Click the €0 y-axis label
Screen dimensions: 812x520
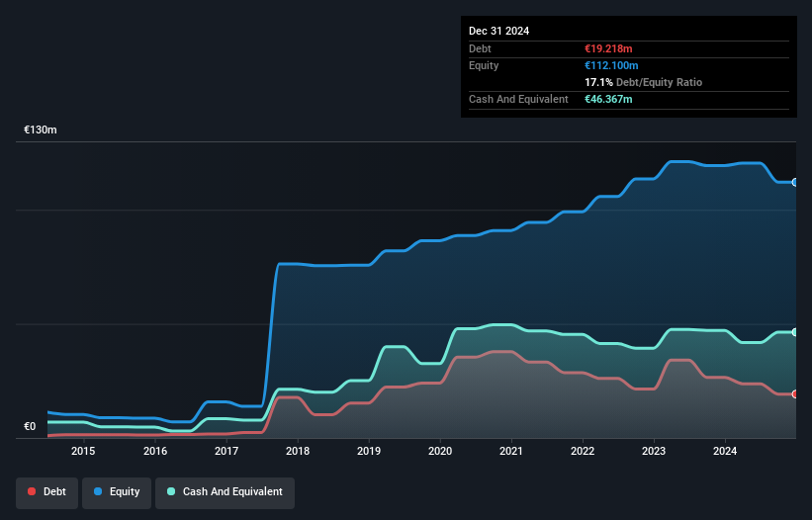pyautogui.click(x=30, y=426)
